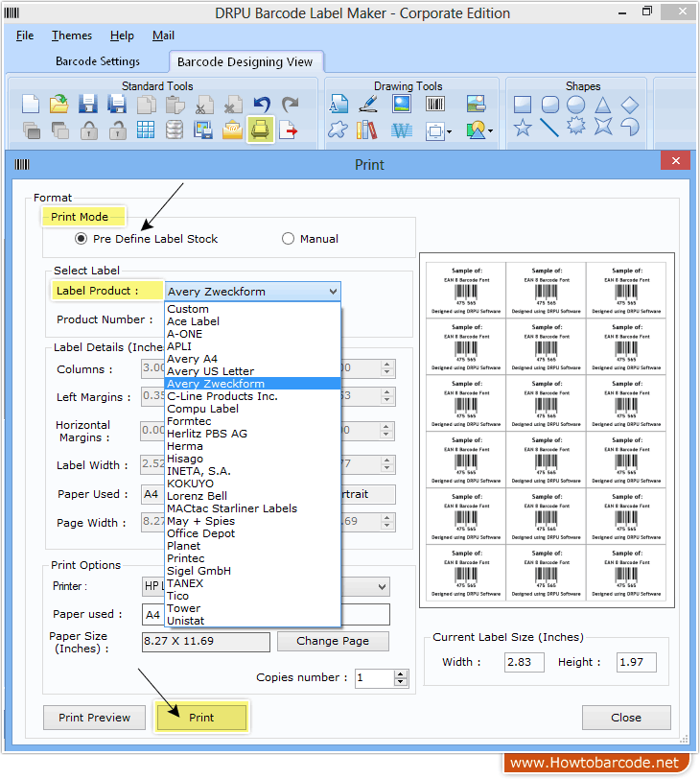This screenshot has height=779, width=700.
Task: Switch to the Barcode Settings tab
Action: 98,61
